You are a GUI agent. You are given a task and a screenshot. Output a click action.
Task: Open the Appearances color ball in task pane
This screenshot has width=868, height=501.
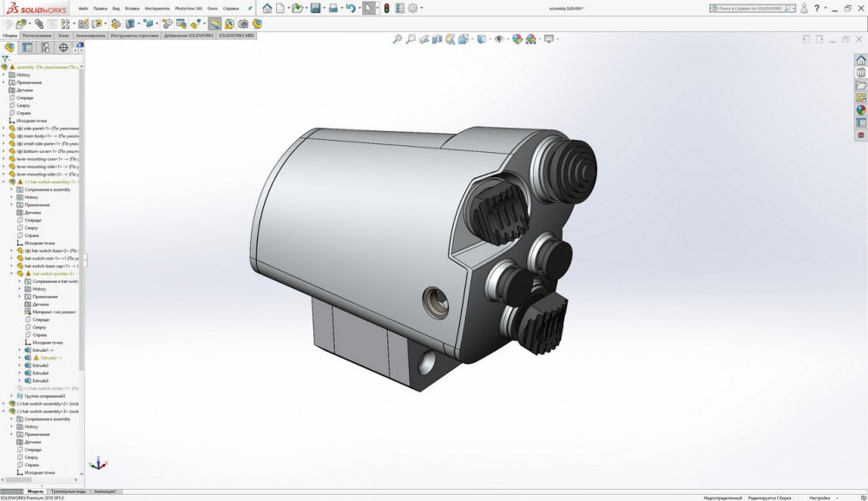pyautogui.click(x=861, y=110)
